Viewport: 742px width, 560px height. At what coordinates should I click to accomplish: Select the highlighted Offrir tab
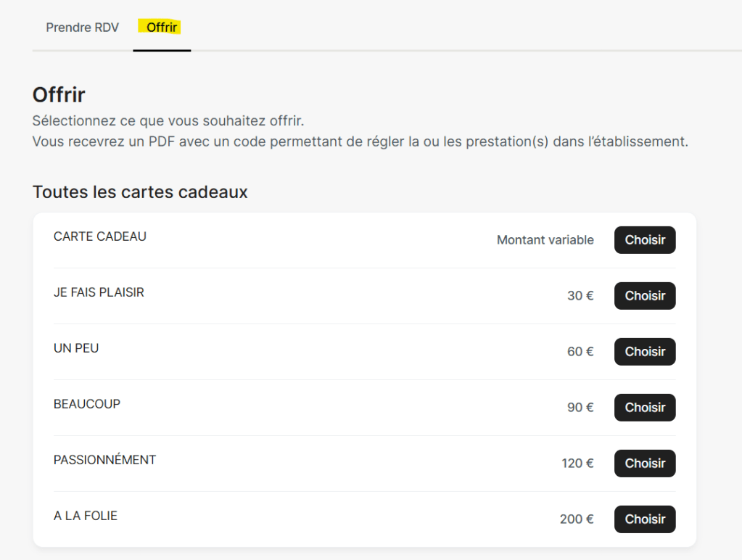tap(162, 28)
